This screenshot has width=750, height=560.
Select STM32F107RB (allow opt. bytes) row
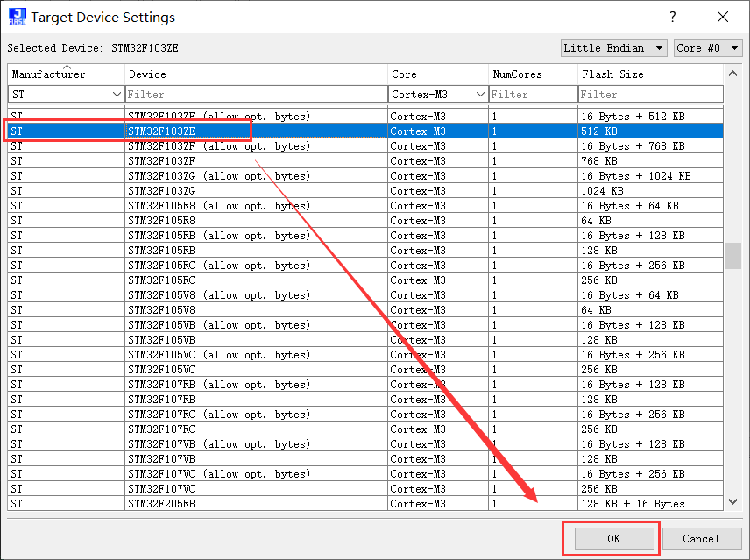click(365, 385)
